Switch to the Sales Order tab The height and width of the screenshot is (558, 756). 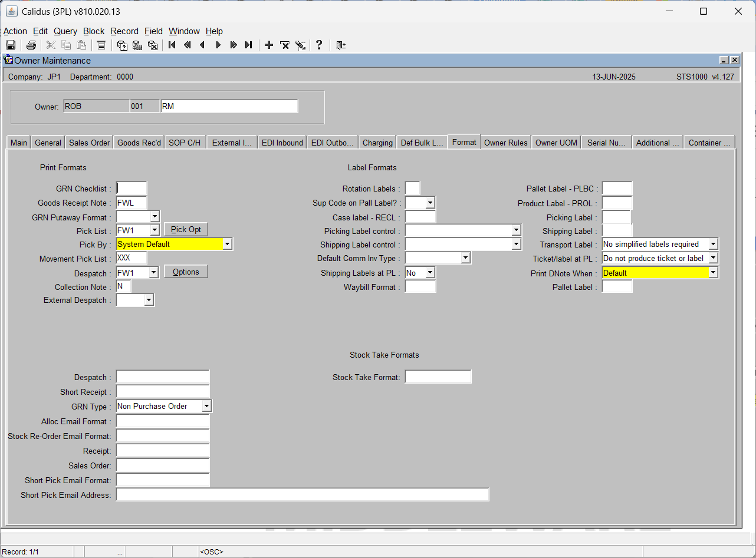pyautogui.click(x=89, y=143)
